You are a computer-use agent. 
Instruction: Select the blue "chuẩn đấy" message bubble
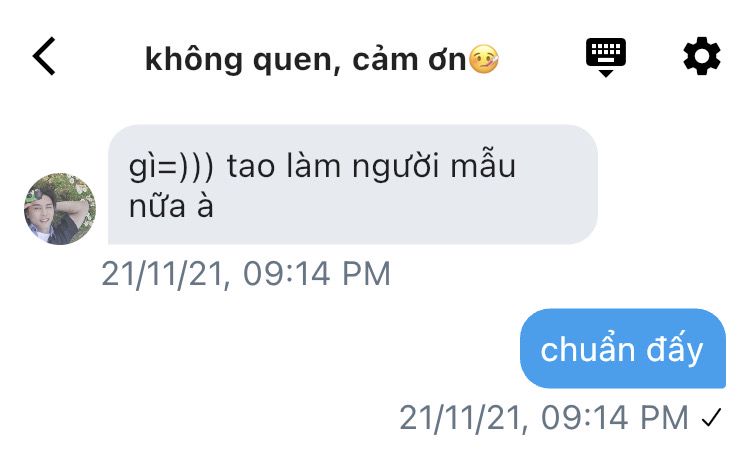point(623,349)
